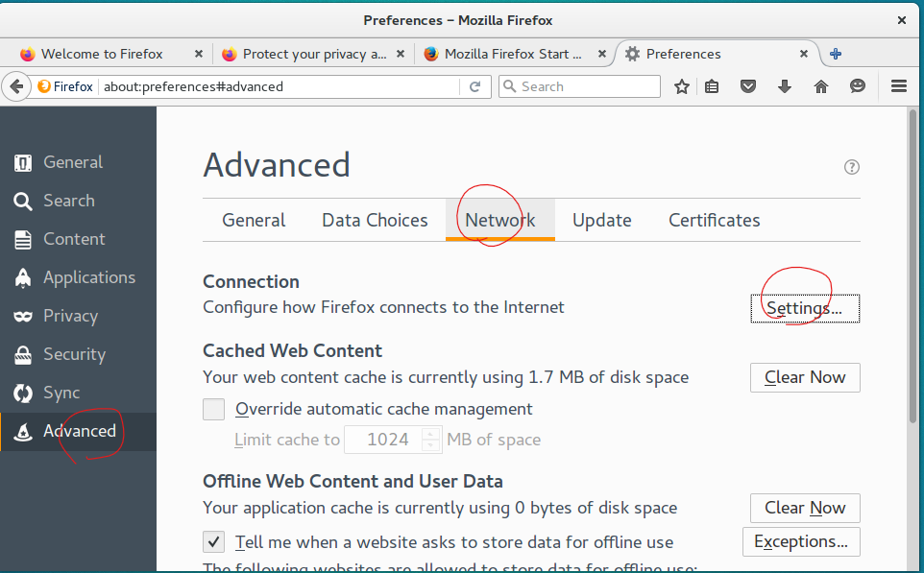Click the about:preferences URL field
924x573 pixels.
click(280, 86)
